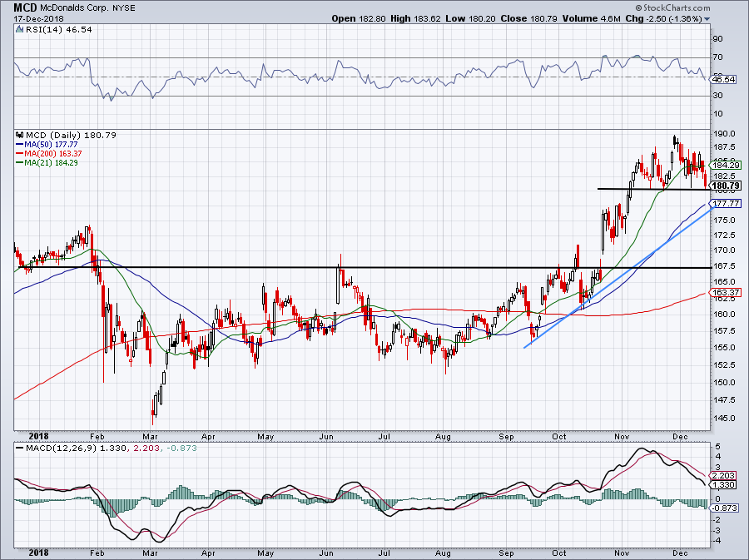
Task: Click the 10 level on RSI axis
Action: [717, 114]
